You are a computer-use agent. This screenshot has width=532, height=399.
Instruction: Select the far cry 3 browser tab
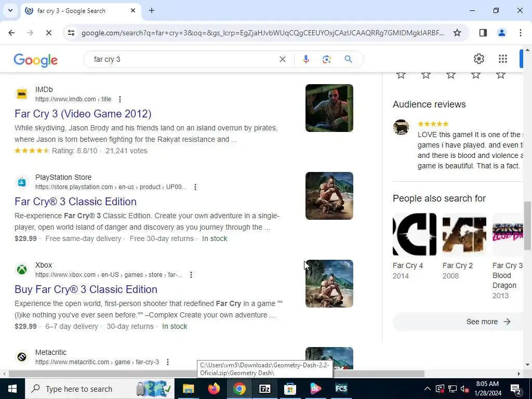click(x=81, y=11)
